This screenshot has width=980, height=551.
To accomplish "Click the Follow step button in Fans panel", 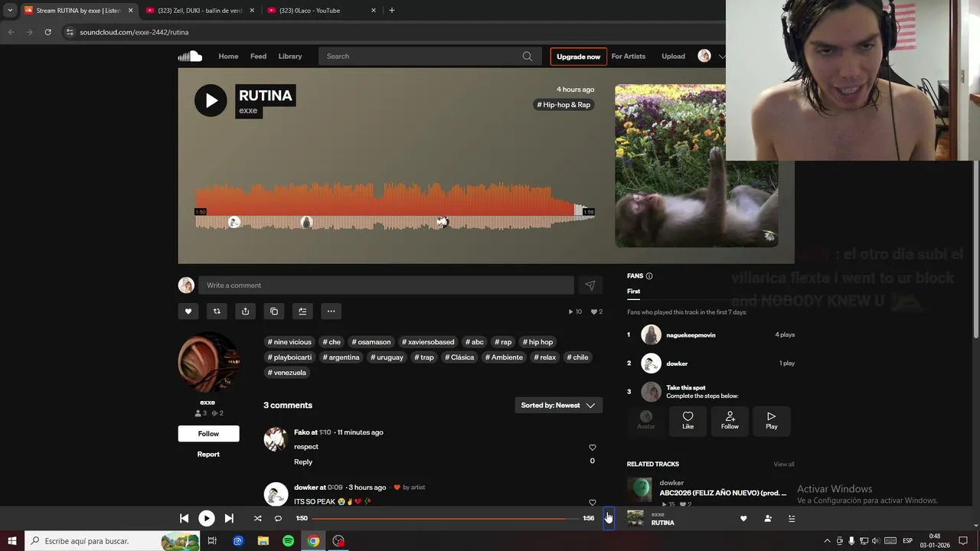I will pos(730,420).
